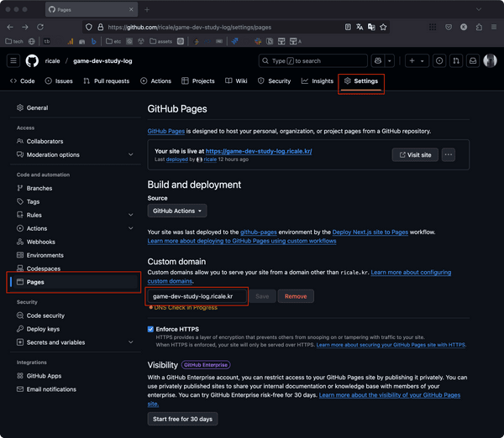Image resolution: width=504 pixels, height=438 pixels.
Task: Reload the page with the refresh icon
Action: [40, 27]
